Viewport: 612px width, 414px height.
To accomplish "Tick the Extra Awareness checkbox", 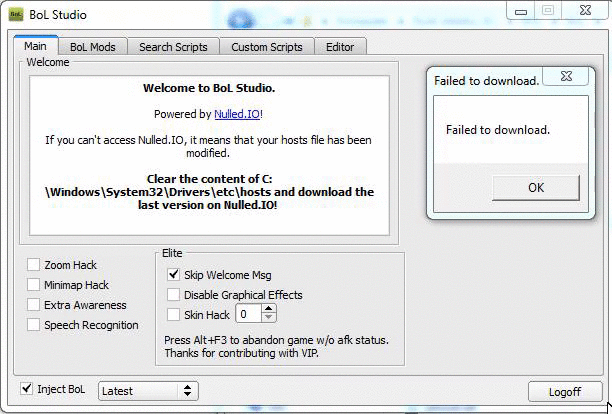I will [34, 304].
